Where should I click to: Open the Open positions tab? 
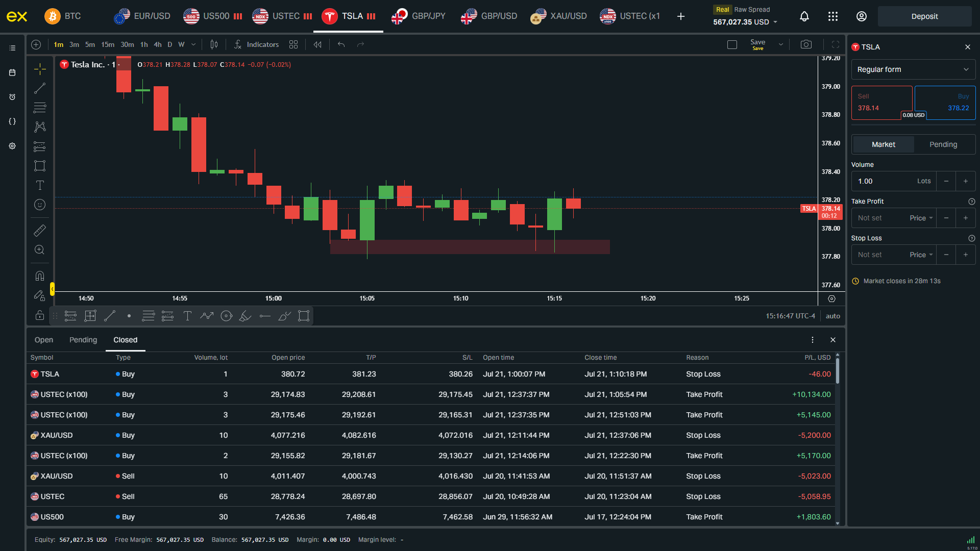(44, 340)
